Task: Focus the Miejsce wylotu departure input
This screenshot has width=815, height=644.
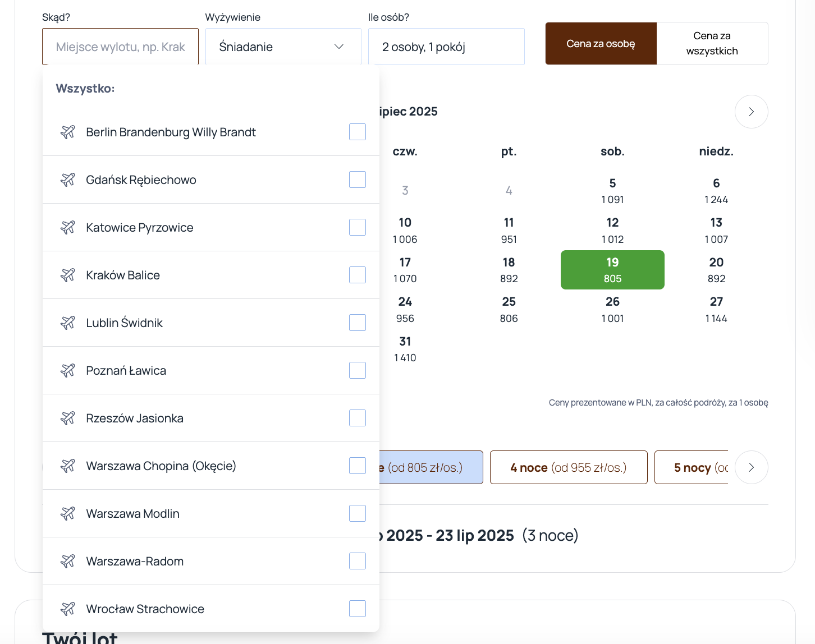Action: (120, 47)
